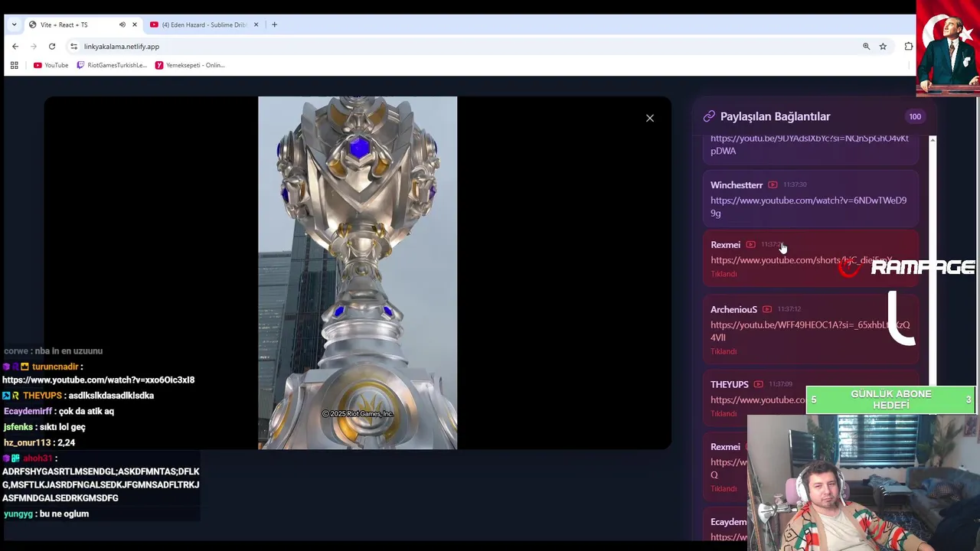Viewport: 980px width, 551px height.
Task: Click the YouTube icon beside ArchenioS
Action: (766, 309)
